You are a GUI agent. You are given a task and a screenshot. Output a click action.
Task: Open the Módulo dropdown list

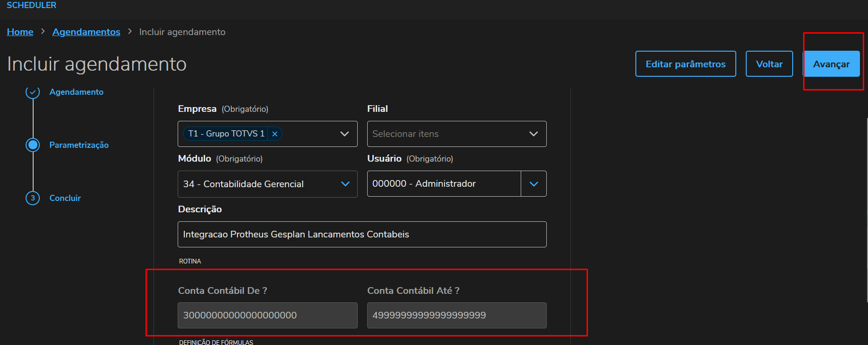click(345, 184)
